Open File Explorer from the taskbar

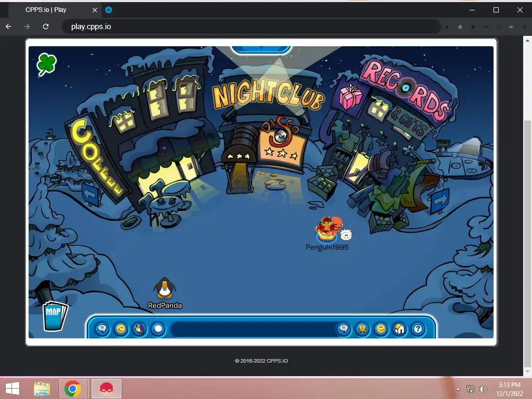[42, 389]
